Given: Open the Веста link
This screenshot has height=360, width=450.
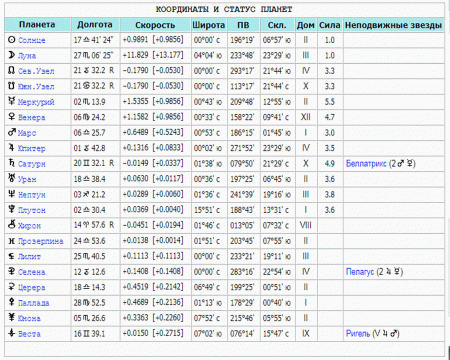Looking at the screenshot, I should coord(29,333).
